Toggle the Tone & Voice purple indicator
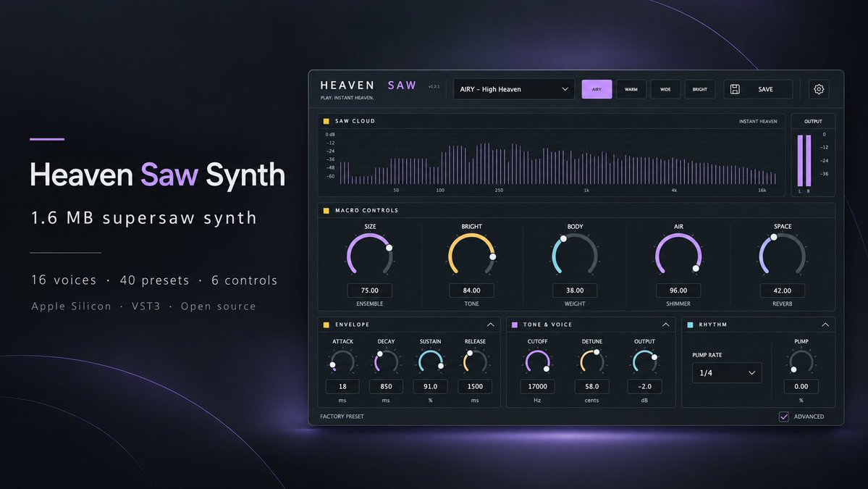The width and height of the screenshot is (868, 489). (x=514, y=325)
